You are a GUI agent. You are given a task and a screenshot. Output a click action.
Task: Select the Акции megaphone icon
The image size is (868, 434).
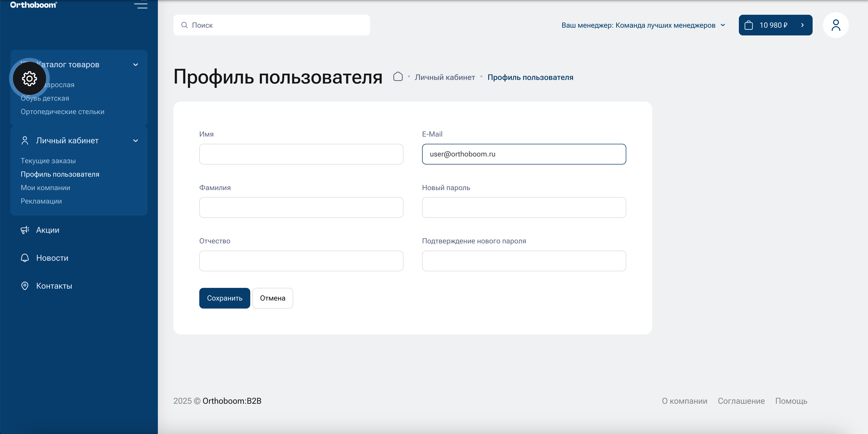[x=25, y=230]
